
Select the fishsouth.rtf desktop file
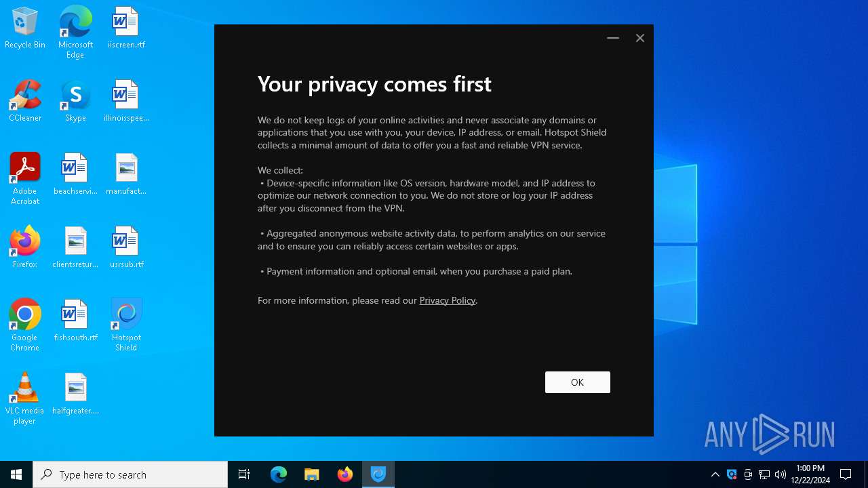coord(75,321)
